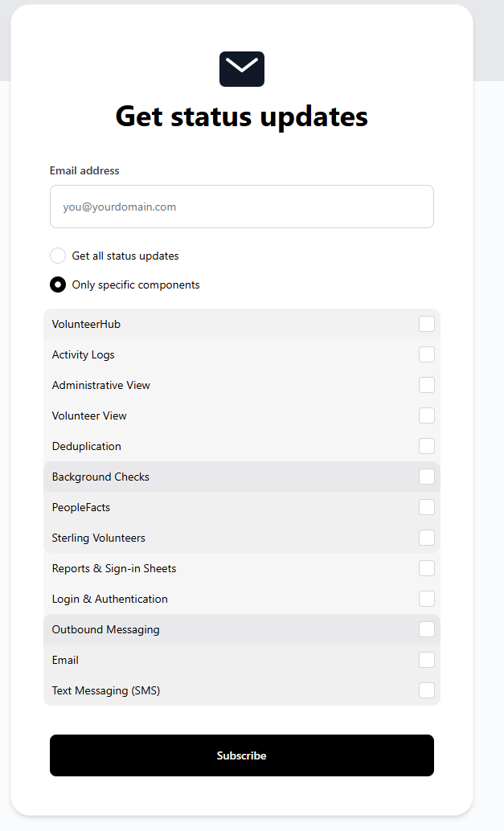The width and height of the screenshot is (504, 831).
Task: Click the envelope mail icon
Action: [241, 69]
